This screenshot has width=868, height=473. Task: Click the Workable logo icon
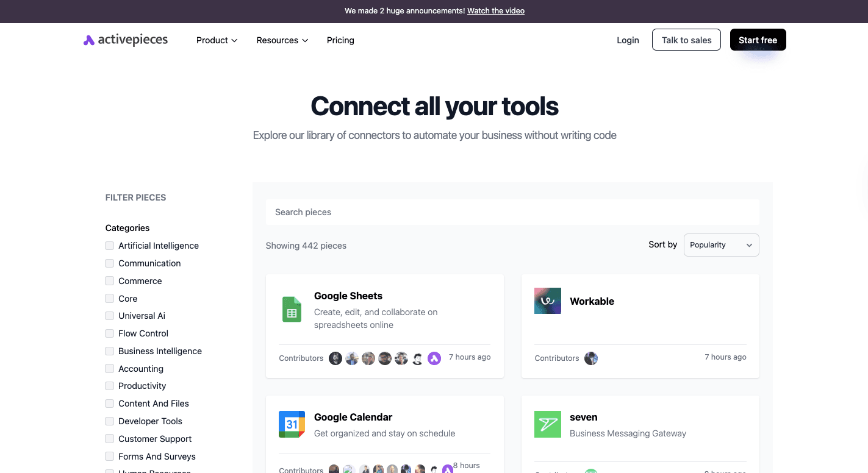pyautogui.click(x=547, y=301)
